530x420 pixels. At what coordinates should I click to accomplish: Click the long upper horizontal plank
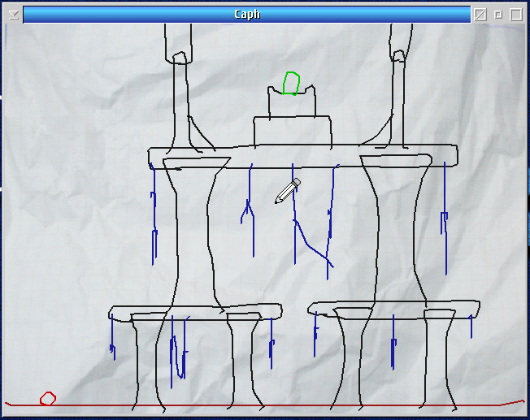pos(302,156)
